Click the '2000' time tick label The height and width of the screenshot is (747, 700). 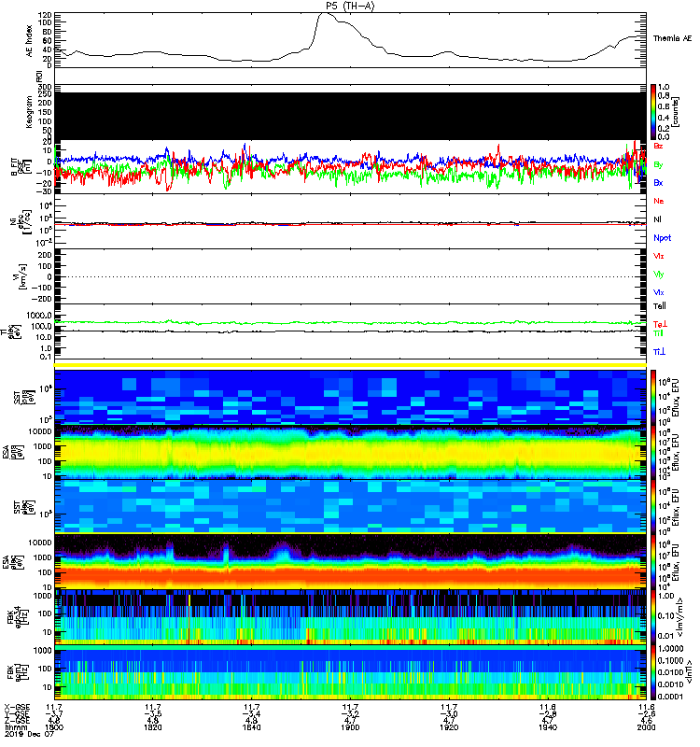coord(646,727)
